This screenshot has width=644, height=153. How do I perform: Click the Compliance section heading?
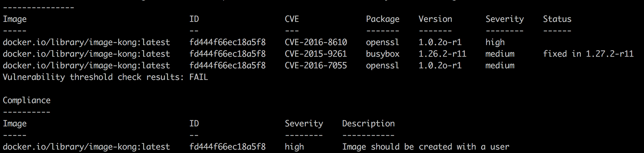[x=27, y=100]
